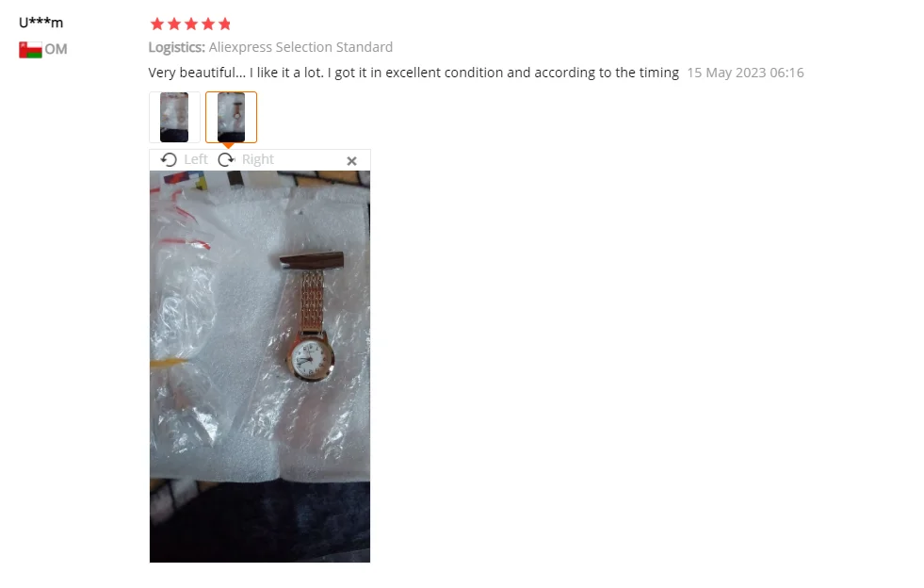
Task: Click the "Right" rotate label
Action: (x=258, y=160)
